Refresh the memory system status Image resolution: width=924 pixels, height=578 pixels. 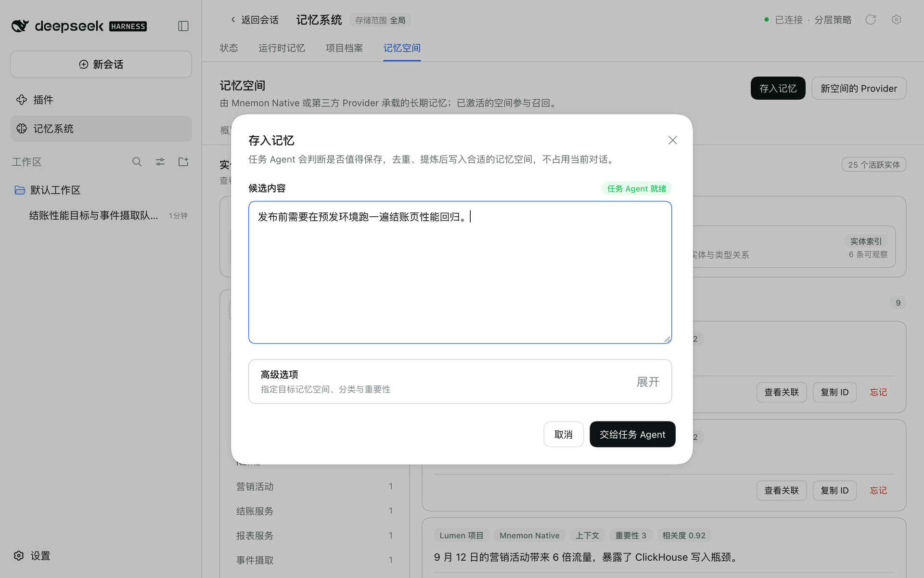coord(871,20)
